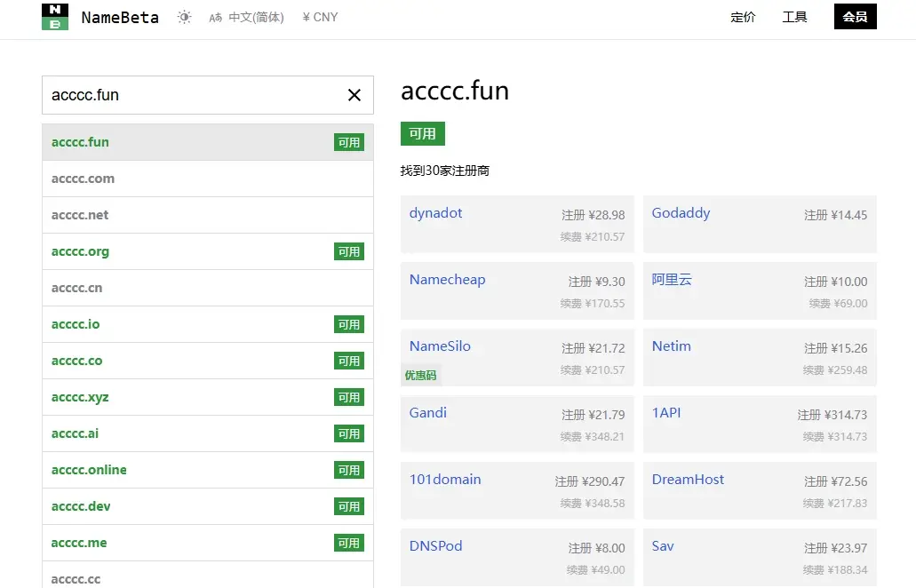916x588 pixels.
Task: Click the 续费 ¥69.00 renewal price for 阿里云
Action: click(x=839, y=304)
